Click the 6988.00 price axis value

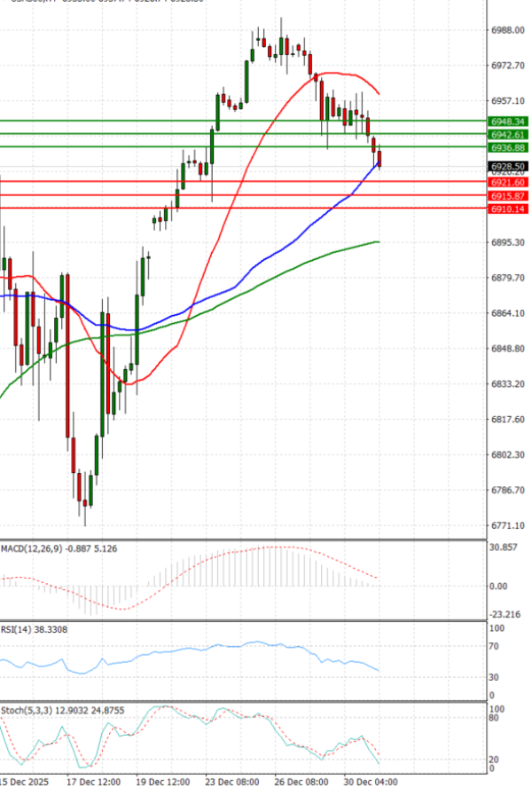tap(508, 30)
